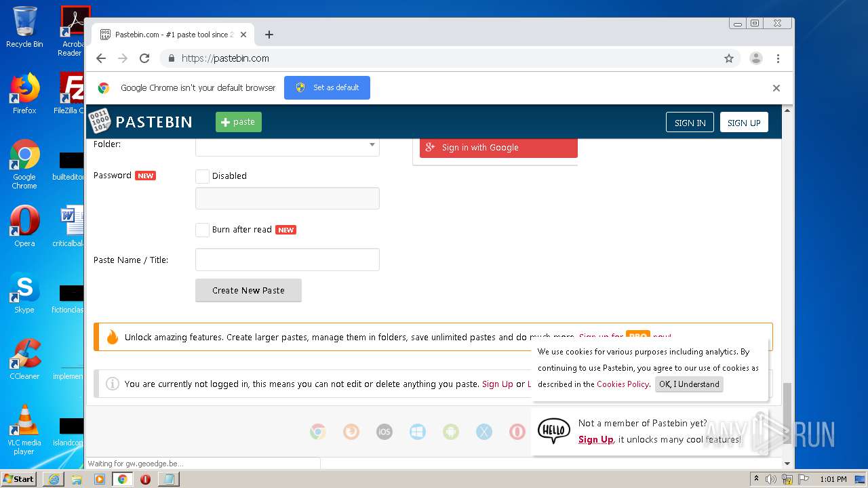This screenshot has width=868, height=488.
Task: Open media player from the taskbar
Action: point(100,479)
